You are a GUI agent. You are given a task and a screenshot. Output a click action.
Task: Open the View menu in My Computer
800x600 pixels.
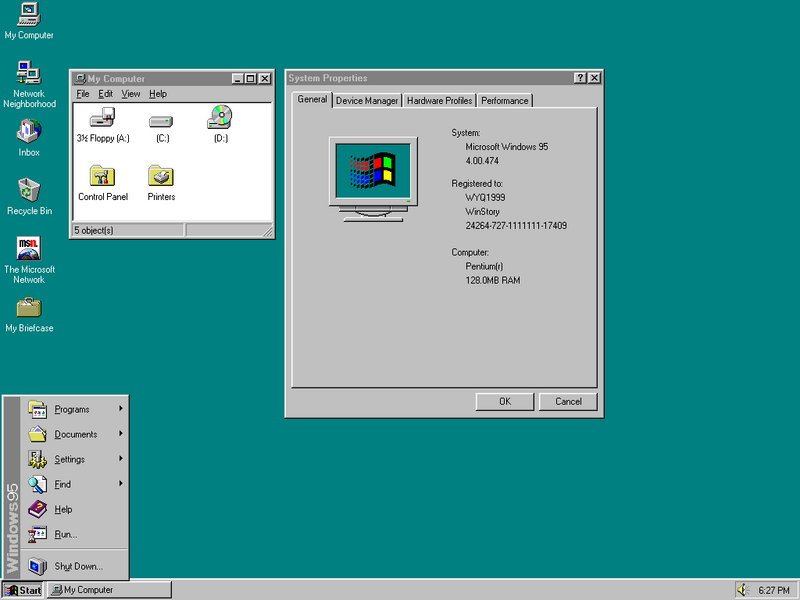pyautogui.click(x=130, y=93)
